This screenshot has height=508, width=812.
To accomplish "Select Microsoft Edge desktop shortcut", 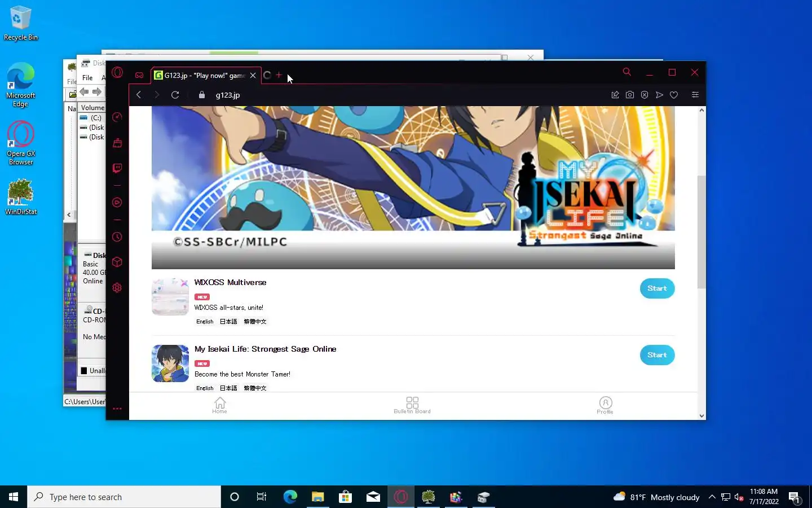I will [x=21, y=85].
